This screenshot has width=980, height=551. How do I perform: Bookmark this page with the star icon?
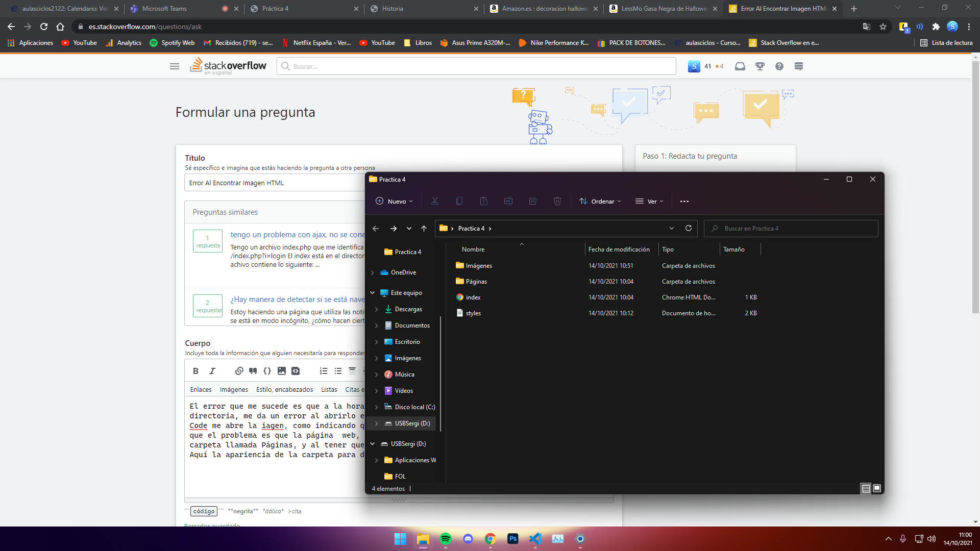[x=883, y=27]
